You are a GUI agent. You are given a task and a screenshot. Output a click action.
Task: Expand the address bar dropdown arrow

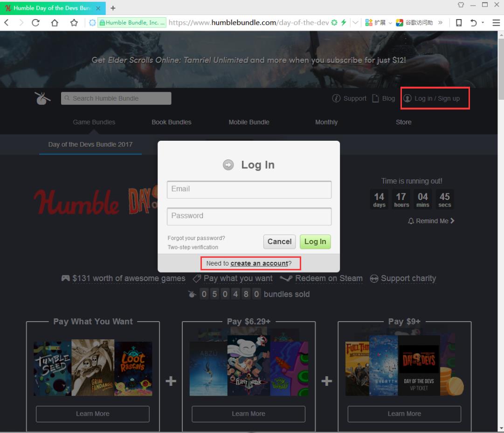355,22
